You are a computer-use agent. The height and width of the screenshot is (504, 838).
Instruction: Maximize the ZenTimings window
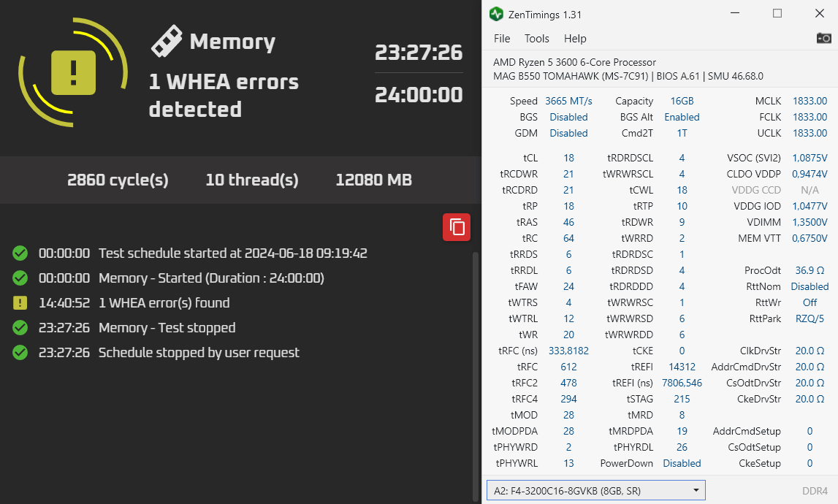click(x=777, y=13)
